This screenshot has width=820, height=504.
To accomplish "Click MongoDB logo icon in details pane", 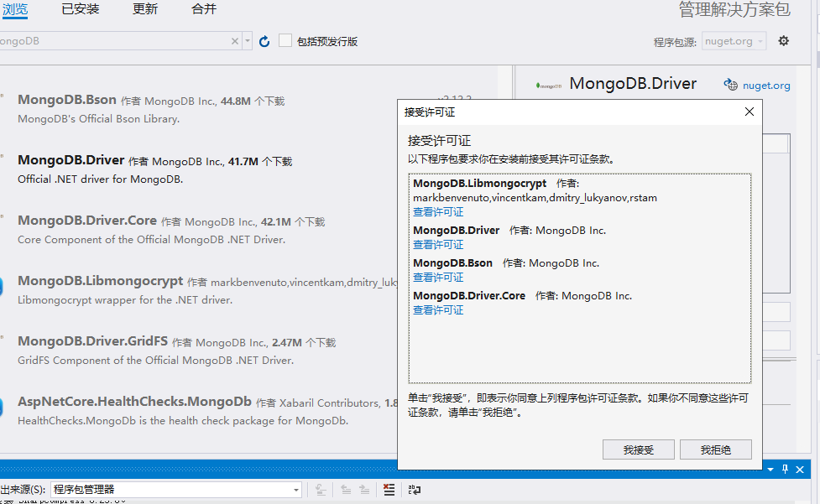I will [x=549, y=86].
